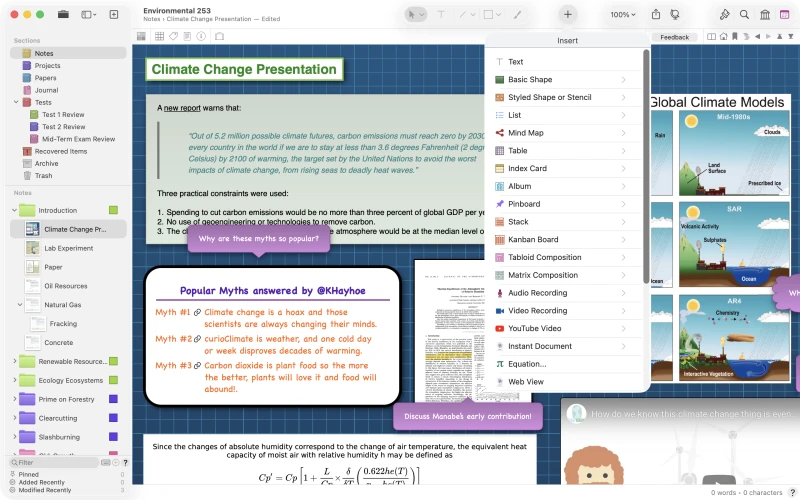Image resolution: width=800 pixels, height=500 pixels.
Task: Click the tag icon in secondary toolbar
Action: 173,36
